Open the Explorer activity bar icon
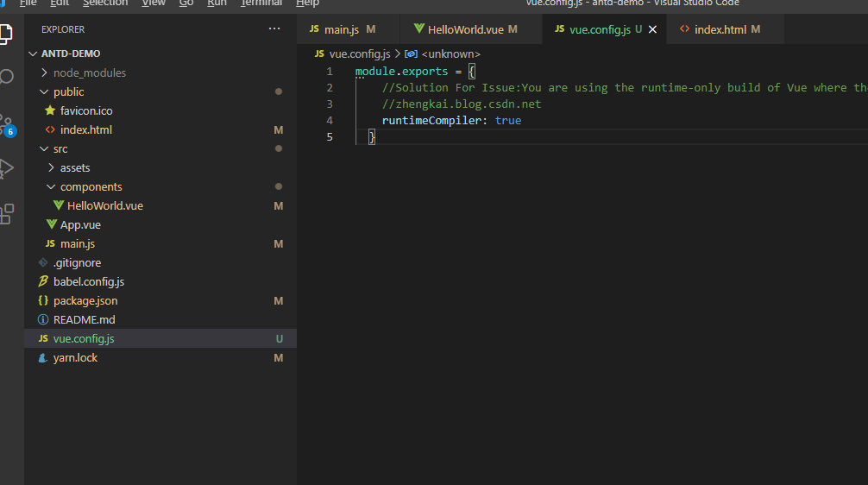The image size is (868, 485). [5, 34]
